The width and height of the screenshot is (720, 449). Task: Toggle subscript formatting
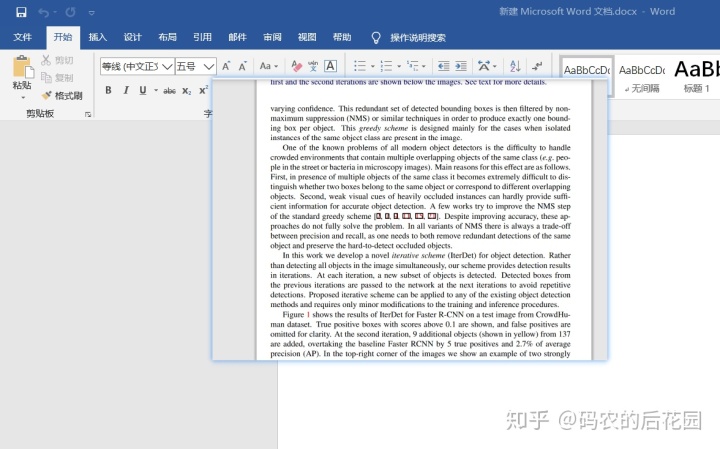click(186, 90)
